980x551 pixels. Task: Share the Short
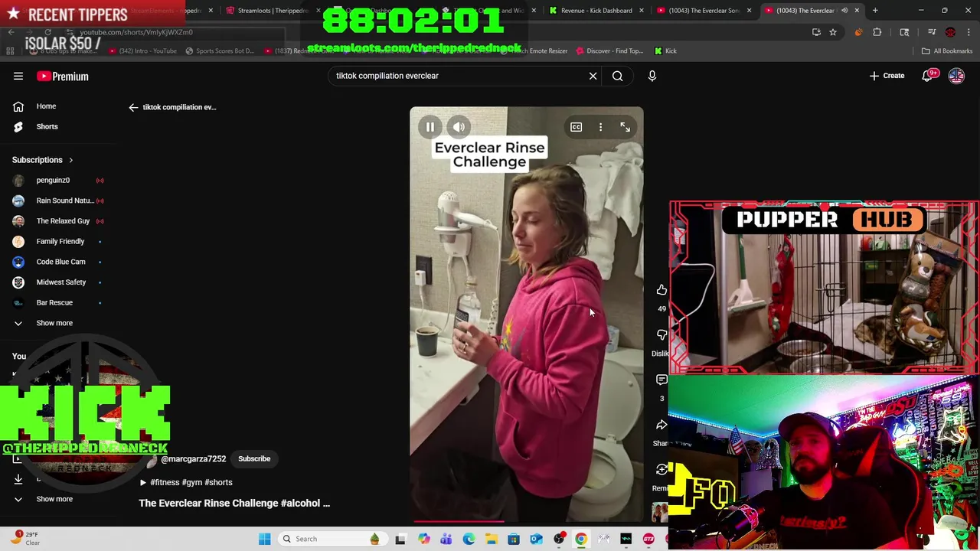click(661, 425)
